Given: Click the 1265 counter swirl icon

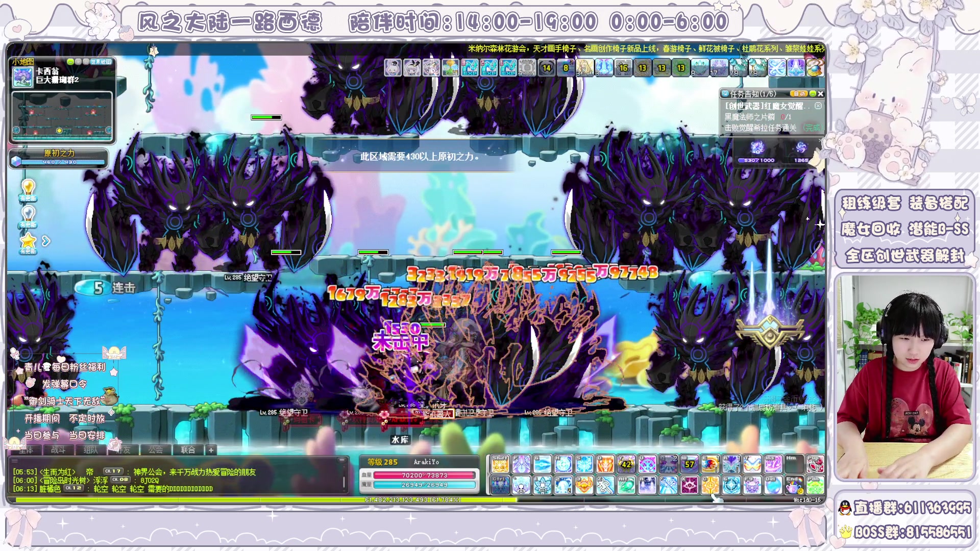Looking at the screenshot, I should coord(801,148).
